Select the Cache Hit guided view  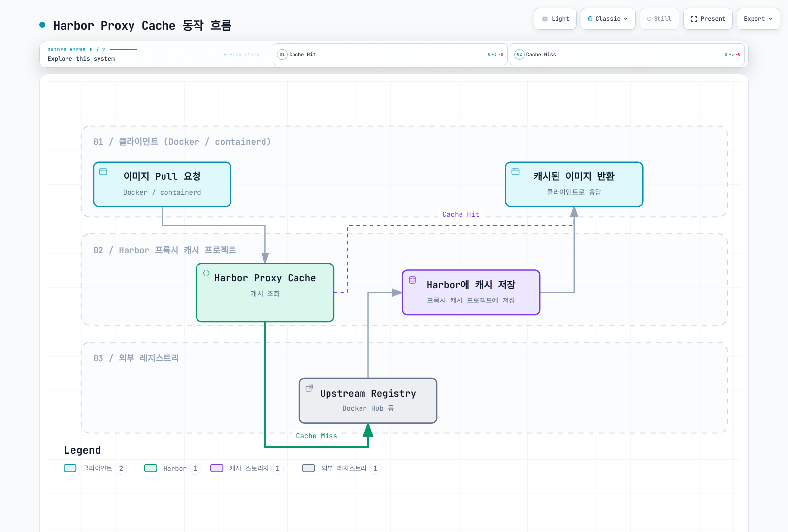point(390,55)
